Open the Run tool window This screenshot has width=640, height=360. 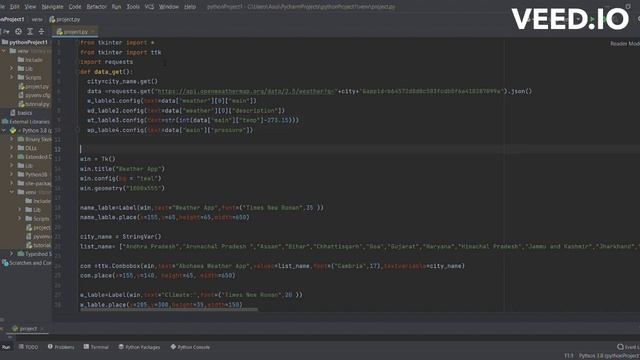pyautogui.click(x=6, y=347)
